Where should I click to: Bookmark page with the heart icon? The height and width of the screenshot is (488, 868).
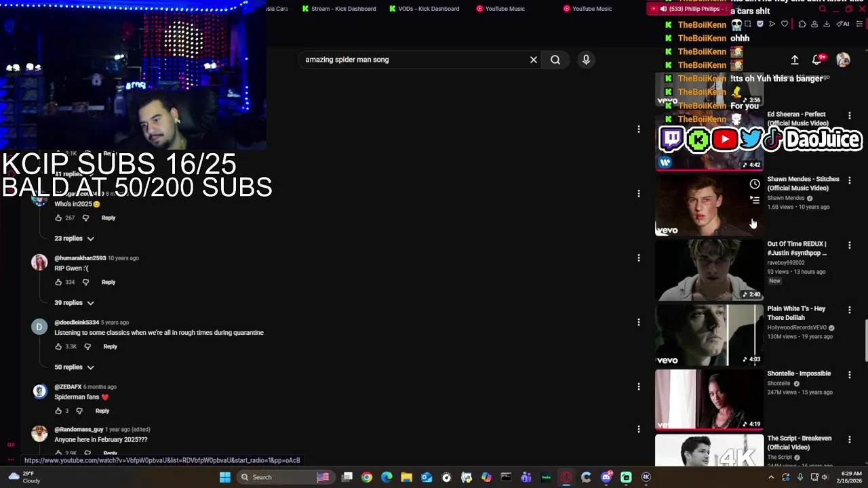[x=785, y=24]
